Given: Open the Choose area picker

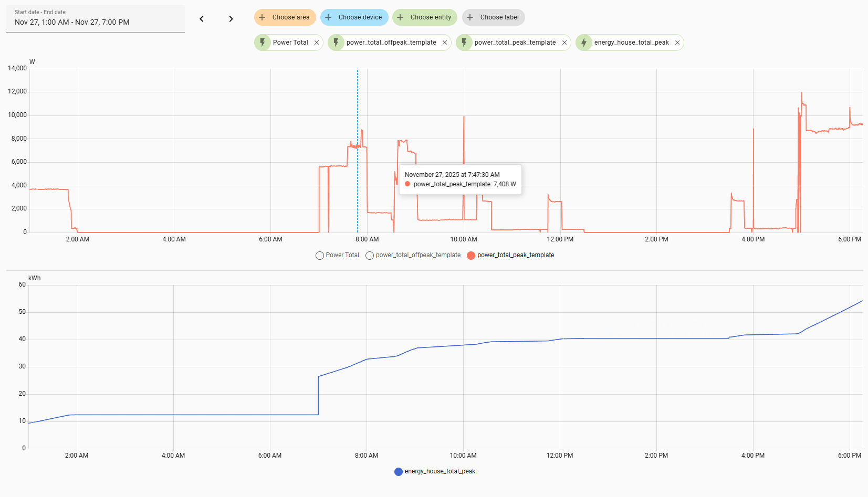Looking at the screenshot, I should pos(285,17).
